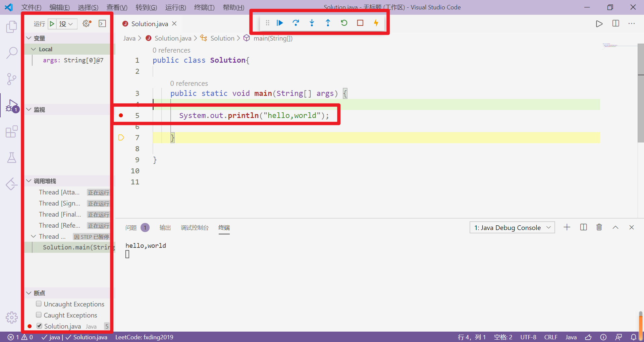Open the Explorer view in activity bar
Image resolution: width=644 pixels, height=342 pixels.
(11, 27)
